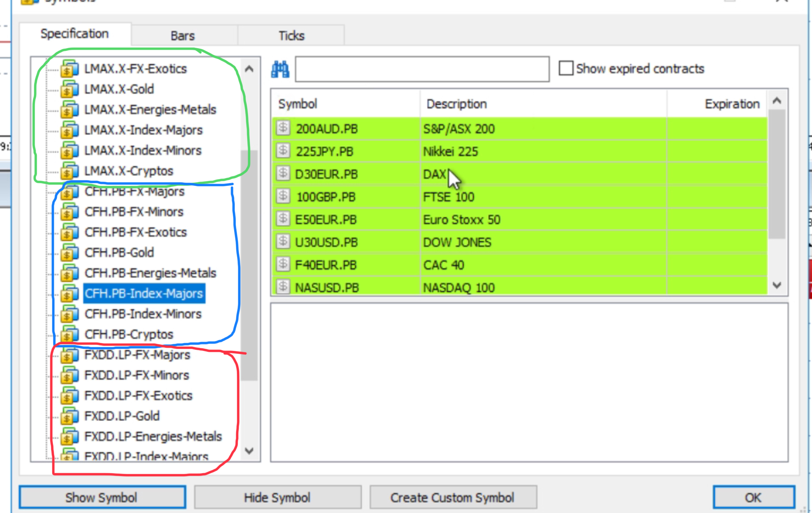812x513 pixels.
Task: Click the binoculars search icon
Action: [x=280, y=69]
